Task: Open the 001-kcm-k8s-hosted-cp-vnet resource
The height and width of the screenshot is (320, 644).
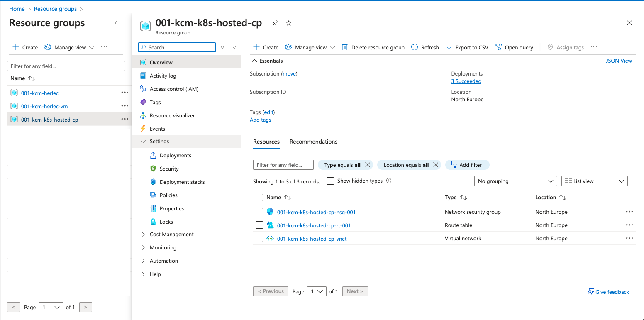Action: [x=312, y=239]
